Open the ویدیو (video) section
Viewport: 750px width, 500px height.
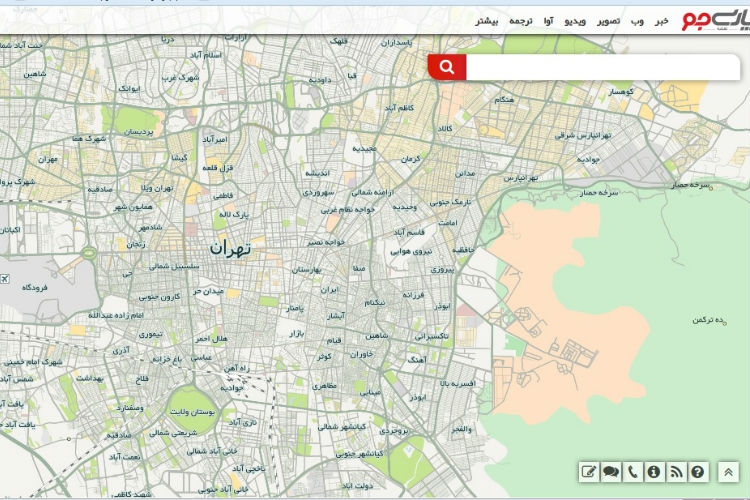pos(576,20)
